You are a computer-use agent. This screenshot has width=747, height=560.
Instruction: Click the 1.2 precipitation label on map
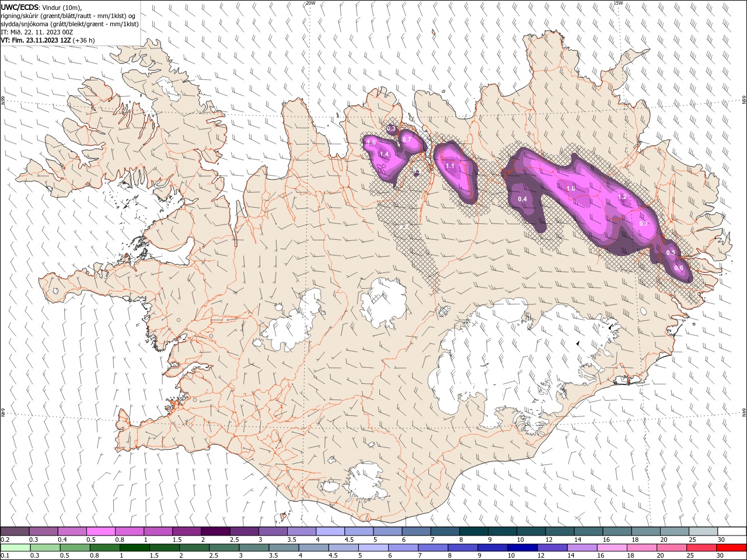pos(622,197)
